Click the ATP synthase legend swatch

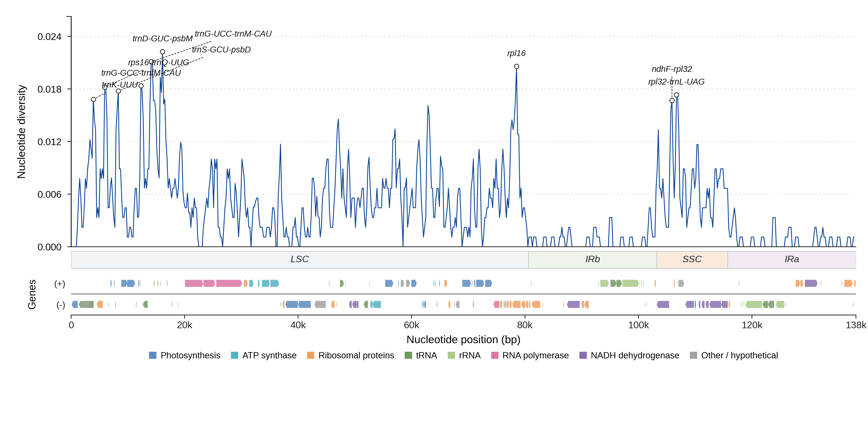point(235,355)
